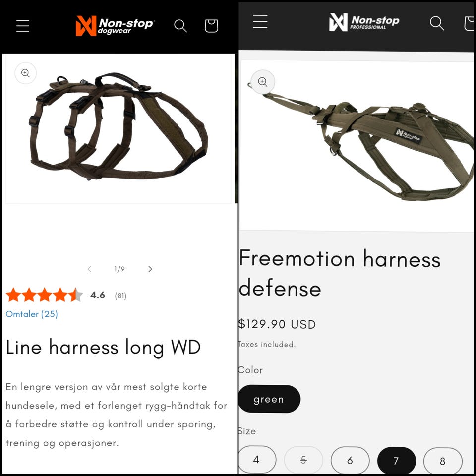Go to next product image arrow
Viewport: 476px width, 476px height.
pos(150,269)
